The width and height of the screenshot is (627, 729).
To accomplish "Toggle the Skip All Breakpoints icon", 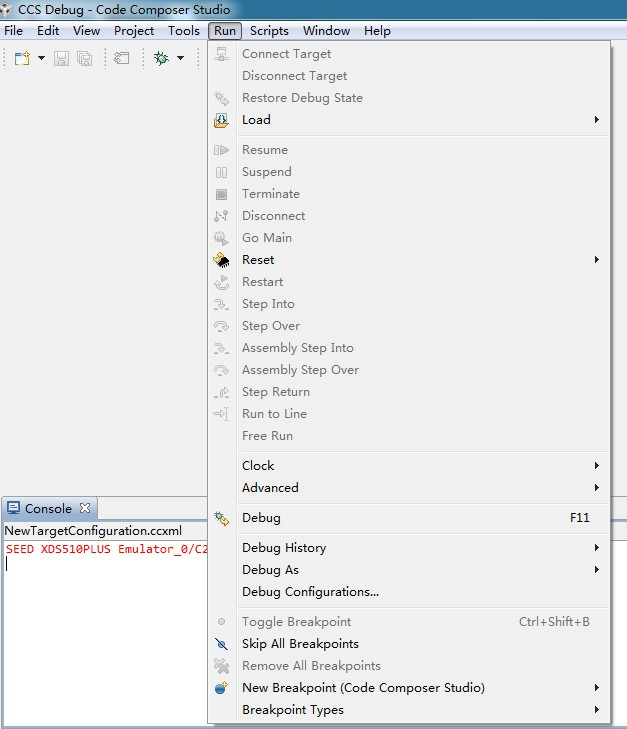I will click(221, 644).
